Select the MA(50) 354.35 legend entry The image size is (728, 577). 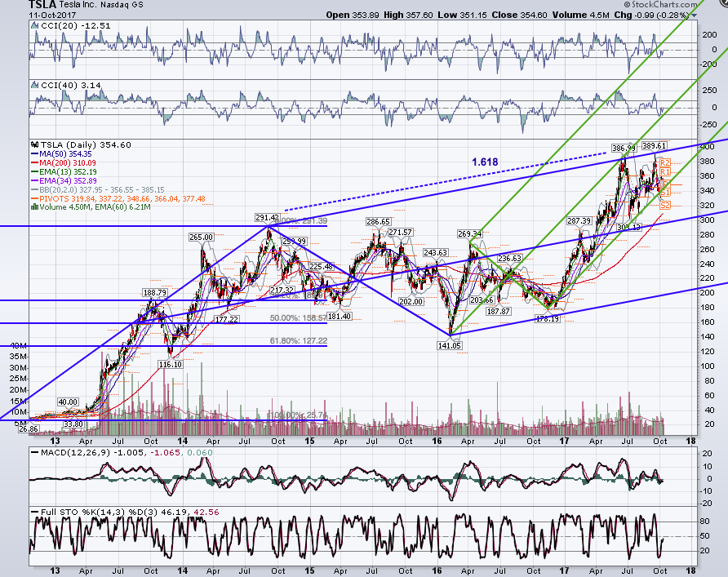tap(65, 153)
